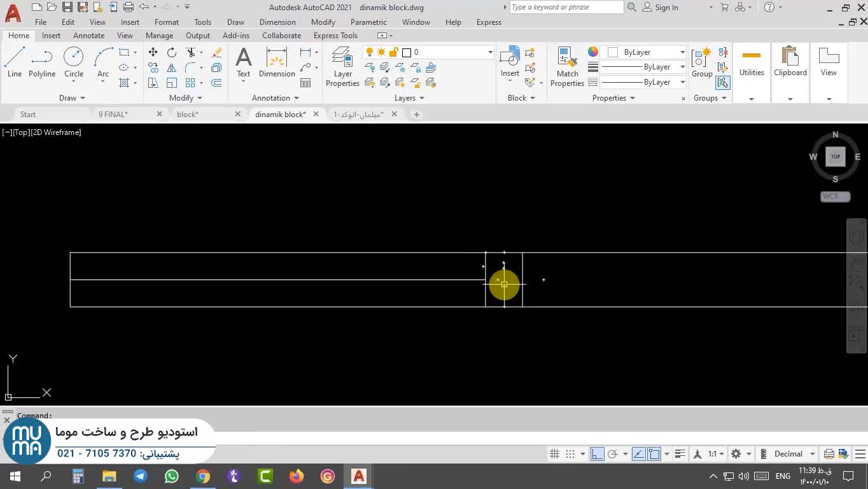
Task: Select the Line drawing tool
Action: point(15,62)
